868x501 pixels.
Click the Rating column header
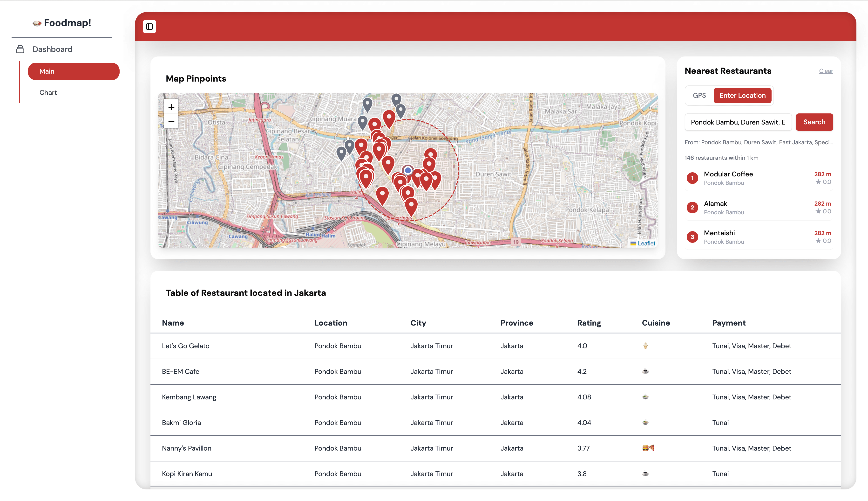589,323
